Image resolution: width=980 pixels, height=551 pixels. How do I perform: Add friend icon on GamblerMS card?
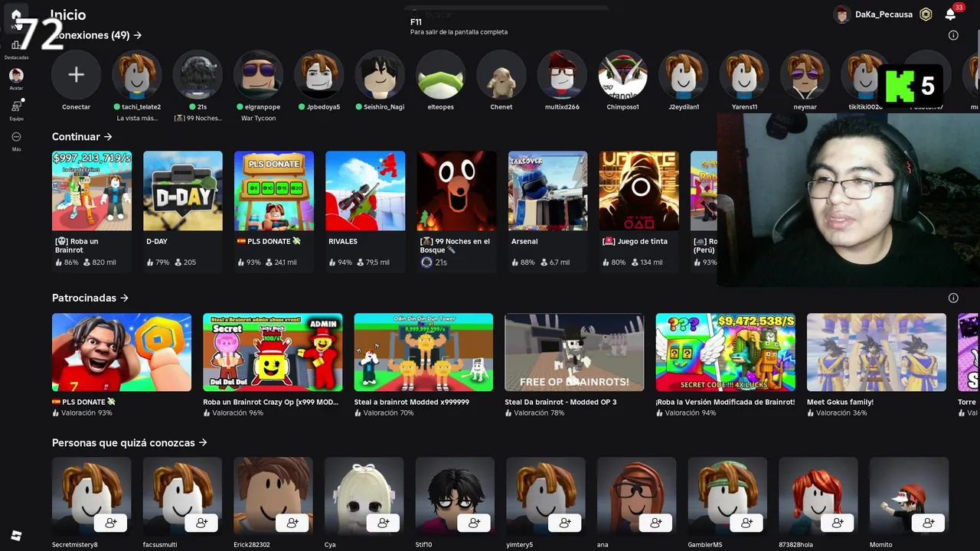[747, 523]
